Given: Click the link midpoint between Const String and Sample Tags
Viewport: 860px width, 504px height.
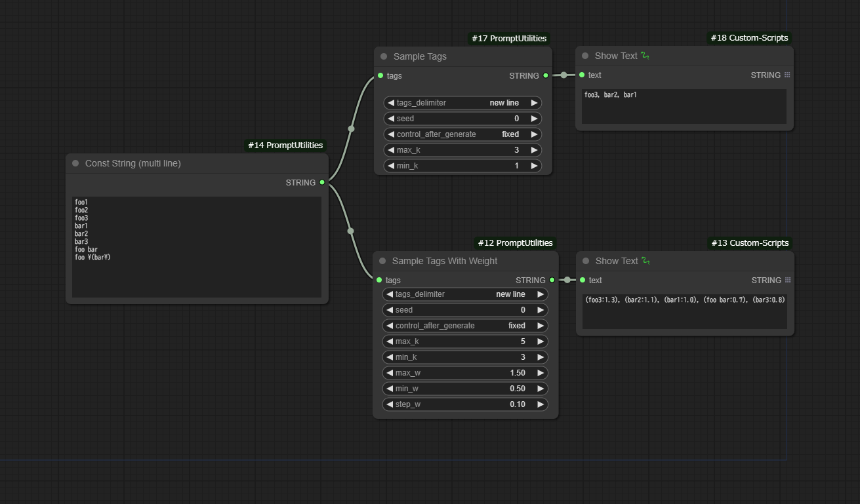Looking at the screenshot, I should coord(351,129).
